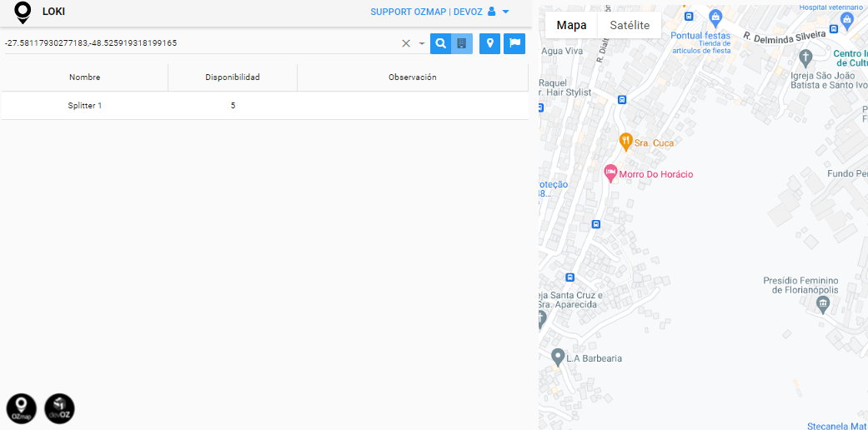The height and width of the screenshot is (430, 868).
Task: Click the Morro Do Horácio map label
Action: (656, 174)
